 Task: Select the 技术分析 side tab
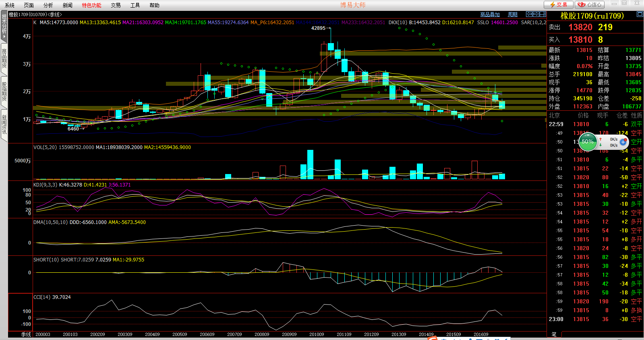tap(4, 26)
